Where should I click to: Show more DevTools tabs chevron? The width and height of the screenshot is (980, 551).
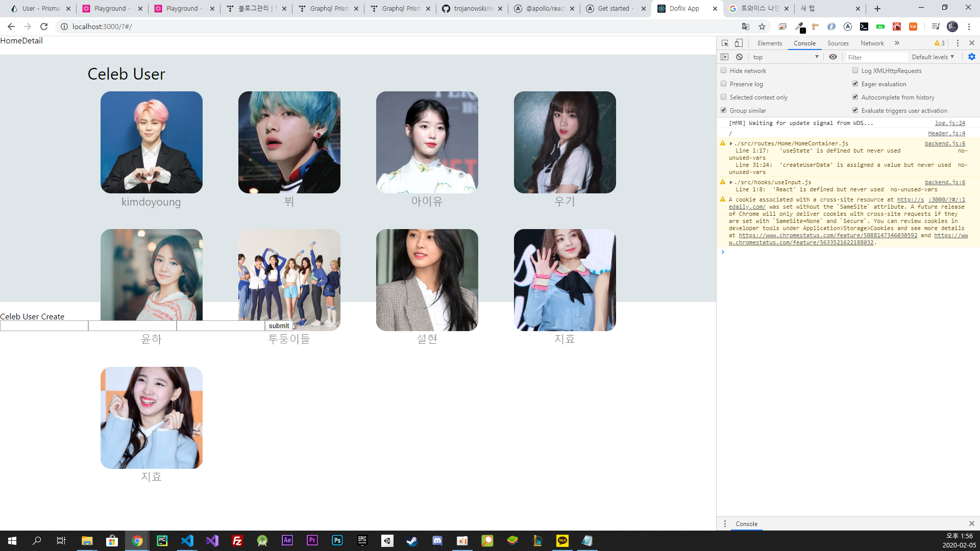point(897,43)
